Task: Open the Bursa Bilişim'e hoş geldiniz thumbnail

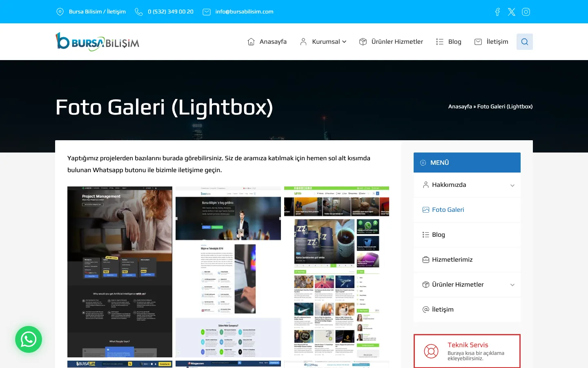Action: [228, 272]
